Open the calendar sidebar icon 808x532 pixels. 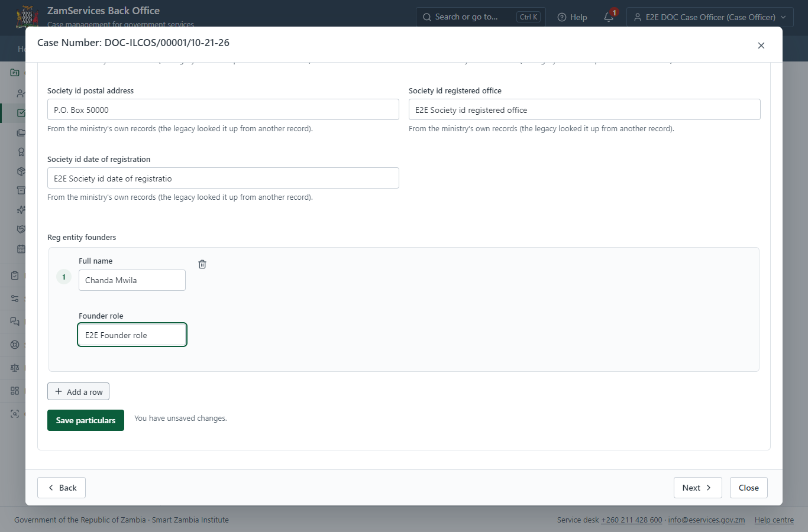(21, 249)
